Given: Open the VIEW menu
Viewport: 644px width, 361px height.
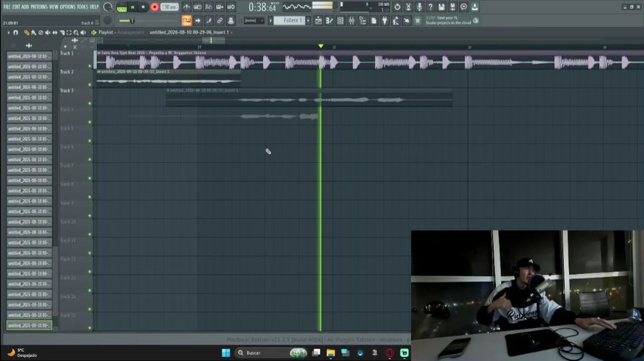Looking at the screenshot, I should (54, 7).
